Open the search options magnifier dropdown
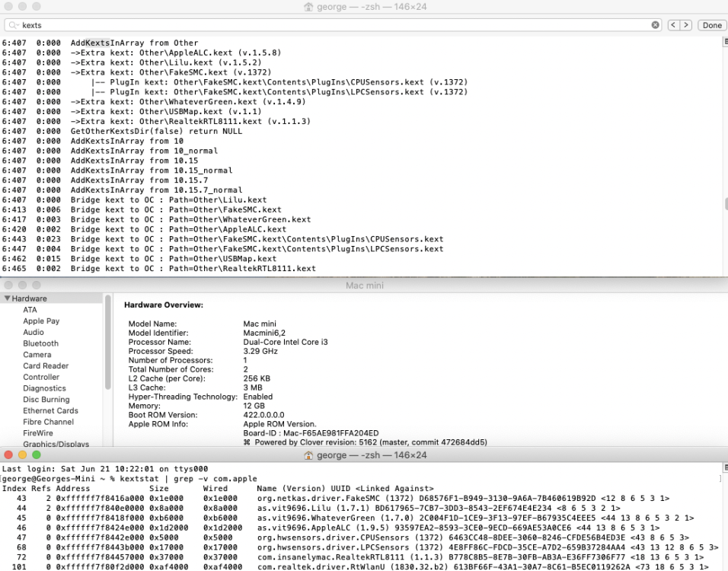Viewport: 728px width, 571px height. (14, 25)
